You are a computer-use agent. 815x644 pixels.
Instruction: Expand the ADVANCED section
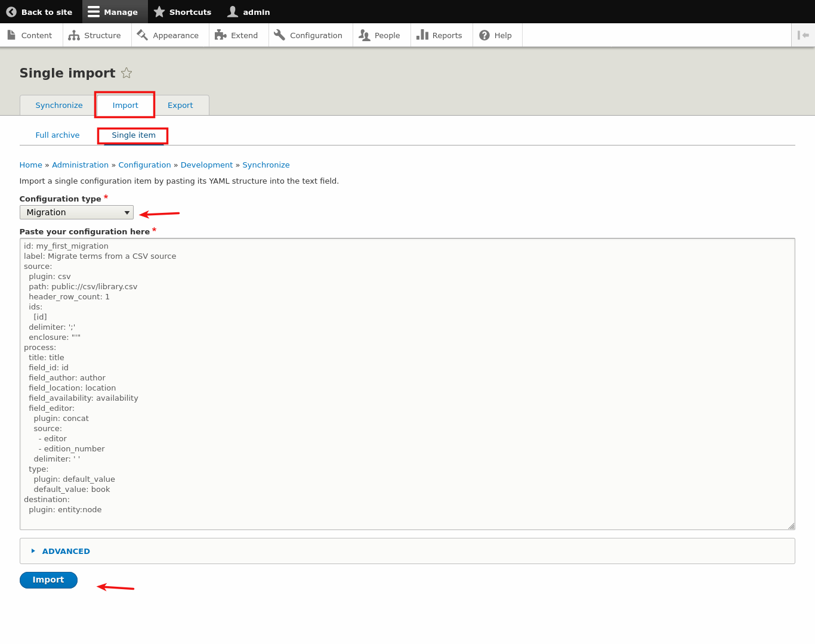66,551
